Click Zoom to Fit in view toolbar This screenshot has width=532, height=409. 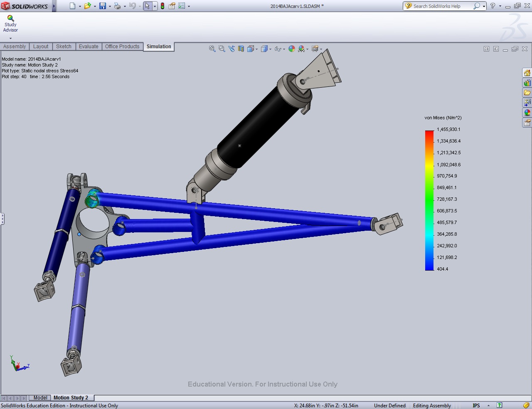pos(212,49)
